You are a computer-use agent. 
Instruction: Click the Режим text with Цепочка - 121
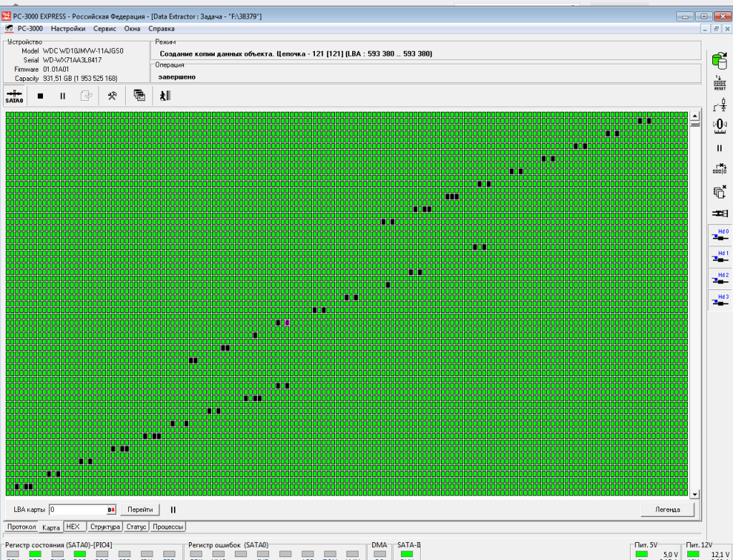296,54
